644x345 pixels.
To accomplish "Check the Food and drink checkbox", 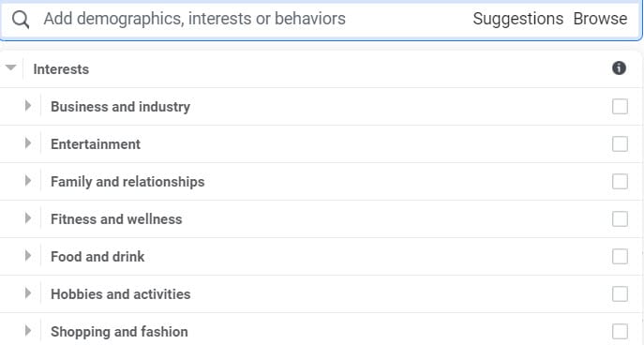I will (x=620, y=256).
